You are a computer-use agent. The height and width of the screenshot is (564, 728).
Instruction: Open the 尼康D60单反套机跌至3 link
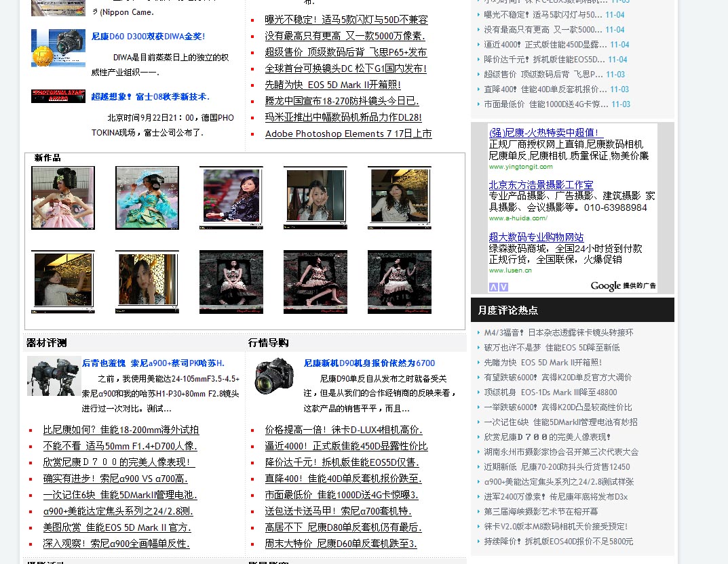point(341,544)
